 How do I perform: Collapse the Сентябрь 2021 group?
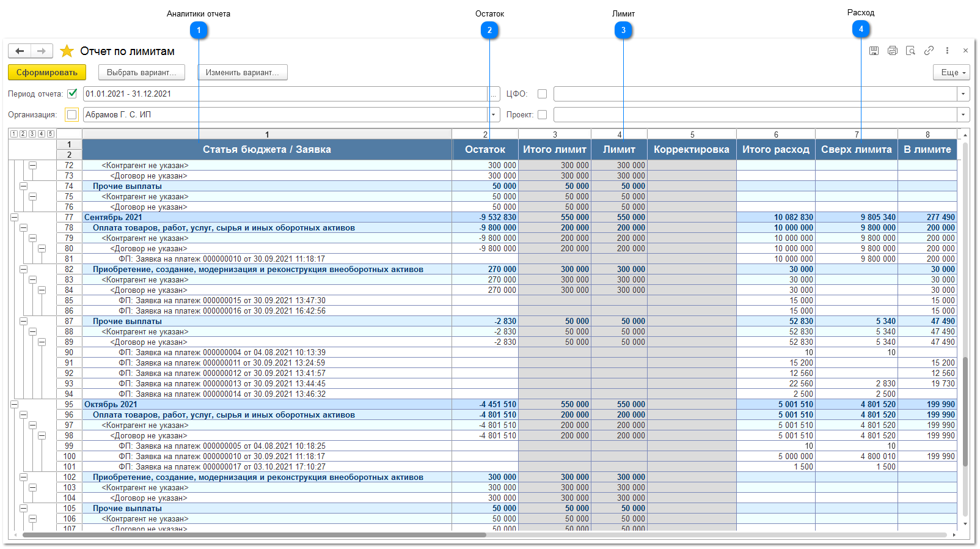tap(15, 217)
